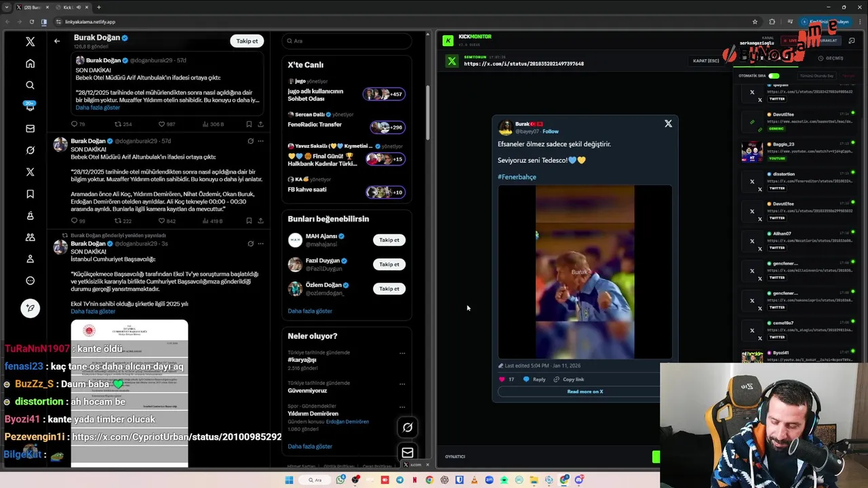Open a new browser tab
Viewport: 868px width, 488px height.
(x=99, y=7)
